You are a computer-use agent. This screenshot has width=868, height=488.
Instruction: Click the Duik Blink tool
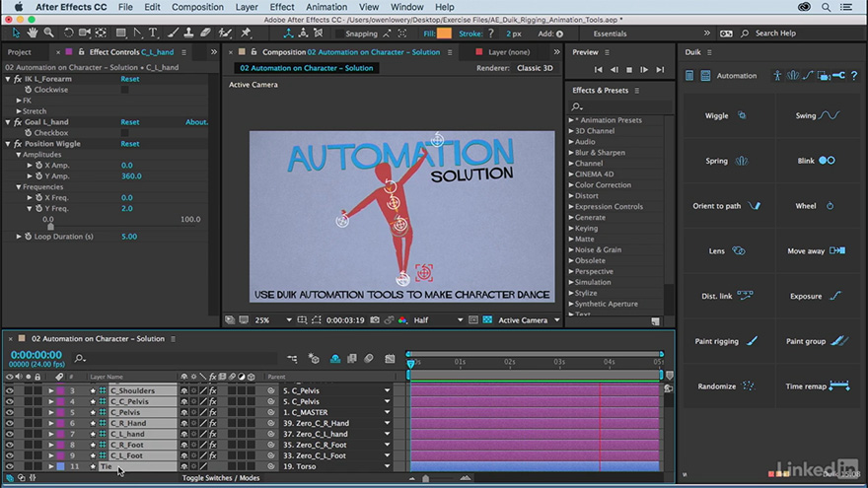coord(816,161)
